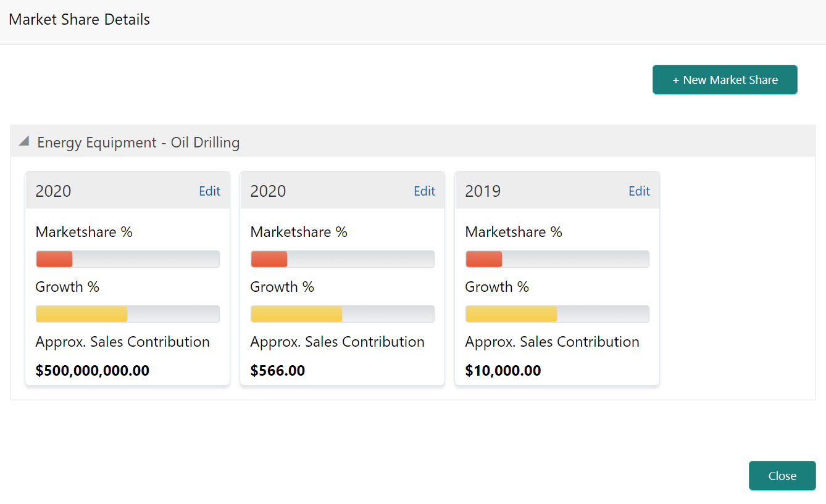This screenshot has width=826, height=504.
Task: Click the New Market Share button
Action: (x=725, y=80)
